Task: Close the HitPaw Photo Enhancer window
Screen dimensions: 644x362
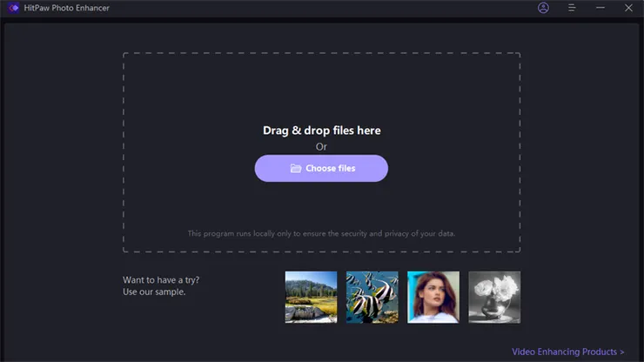Action: (x=628, y=8)
